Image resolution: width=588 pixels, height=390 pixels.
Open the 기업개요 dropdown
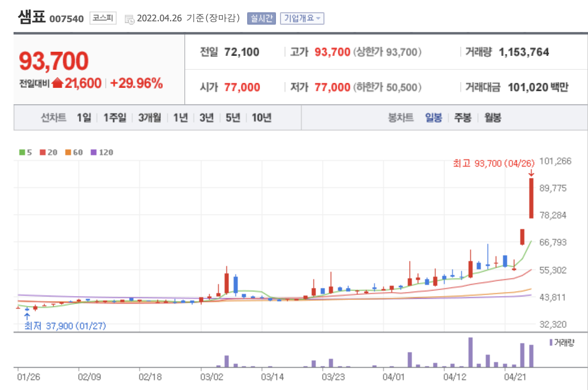pos(302,18)
